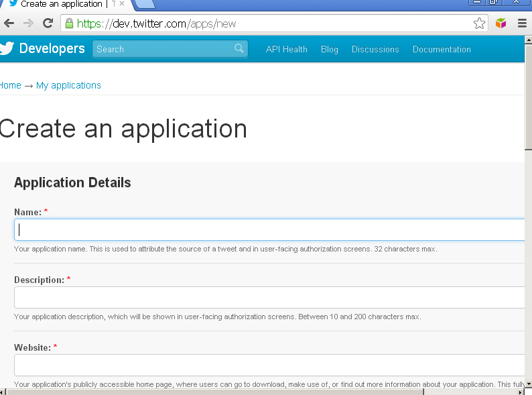This screenshot has height=395, width=532.
Task: Click the colorful cube extension icon
Action: pyautogui.click(x=501, y=23)
